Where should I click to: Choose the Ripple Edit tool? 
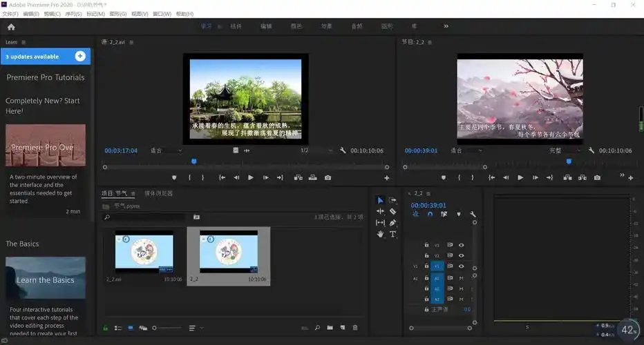380,212
